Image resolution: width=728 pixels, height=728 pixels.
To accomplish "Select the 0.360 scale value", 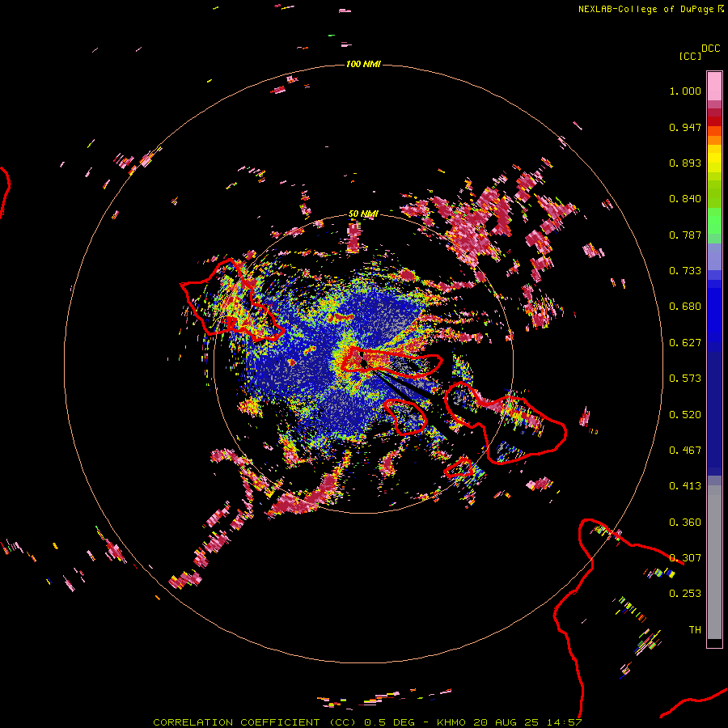I will click(x=685, y=523).
